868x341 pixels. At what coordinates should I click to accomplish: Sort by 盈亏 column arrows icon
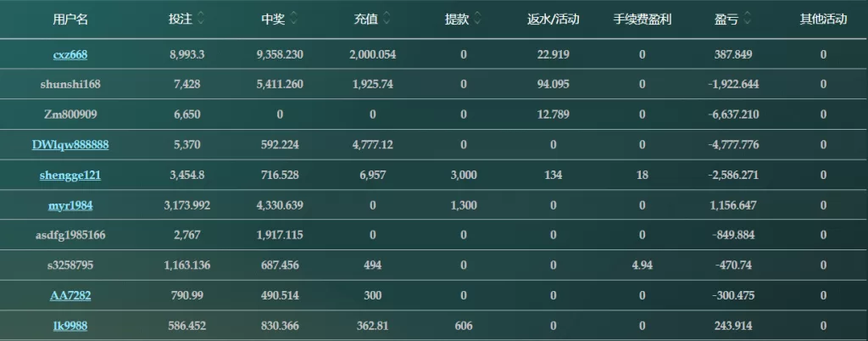click(x=747, y=20)
